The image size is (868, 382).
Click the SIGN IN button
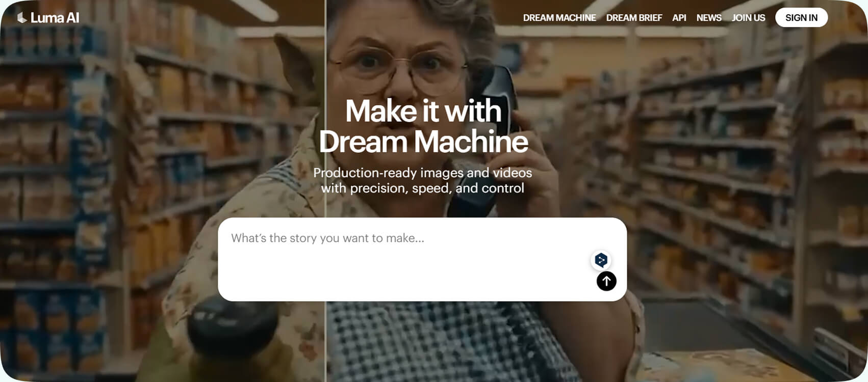click(801, 18)
